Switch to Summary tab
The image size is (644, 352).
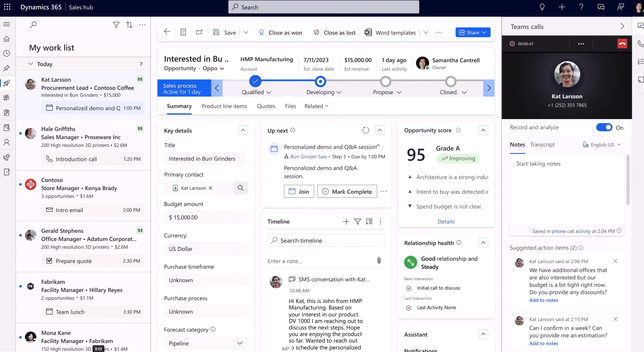pos(179,106)
